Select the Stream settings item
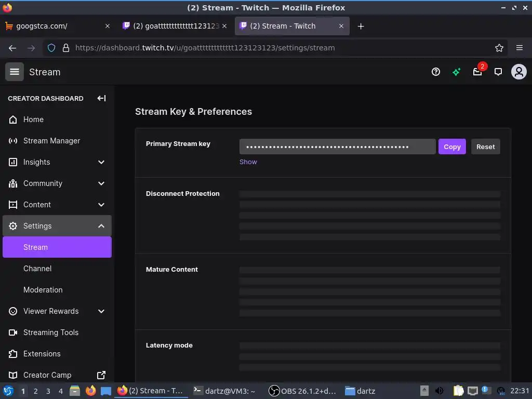532x399 pixels. tap(57, 247)
